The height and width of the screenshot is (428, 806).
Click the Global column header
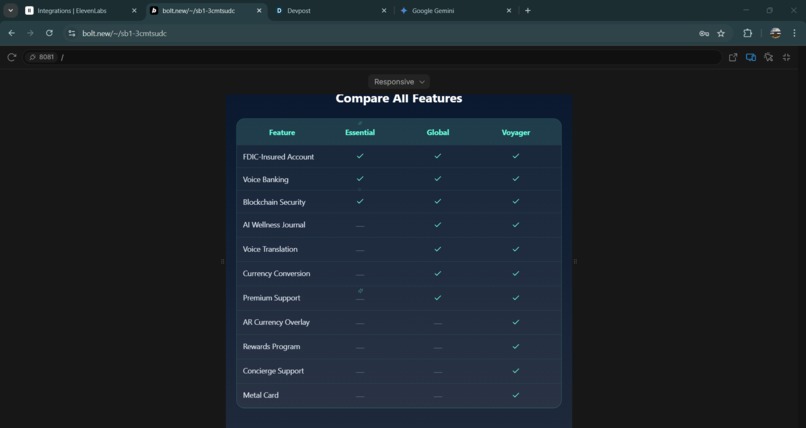(438, 133)
